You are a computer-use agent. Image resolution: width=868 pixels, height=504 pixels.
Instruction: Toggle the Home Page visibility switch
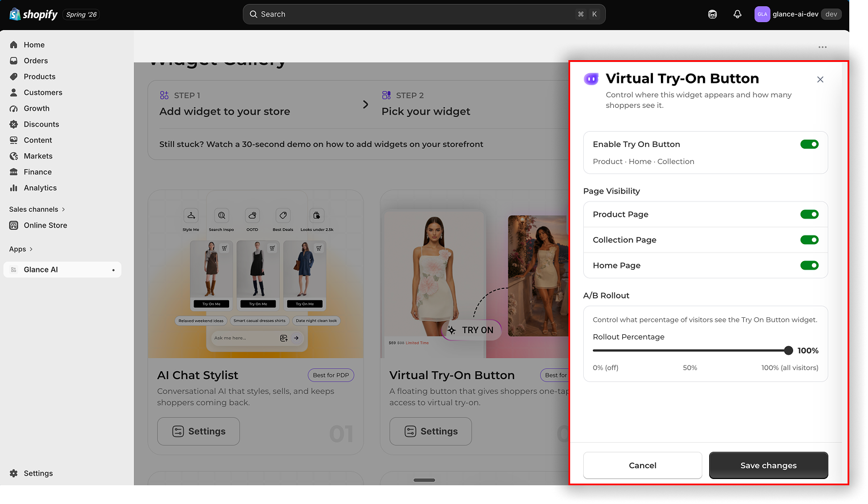(810, 266)
